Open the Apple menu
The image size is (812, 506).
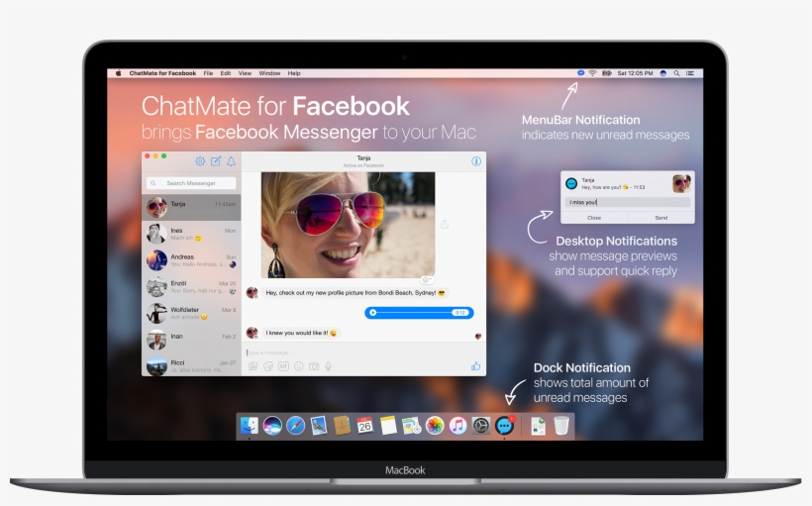[x=119, y=73]
